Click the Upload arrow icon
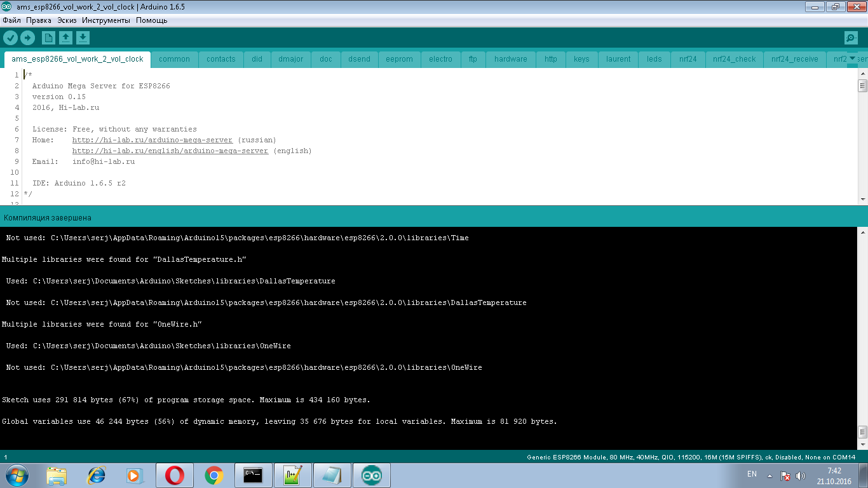This screenshot has height=488, width=868. (27, 37)
